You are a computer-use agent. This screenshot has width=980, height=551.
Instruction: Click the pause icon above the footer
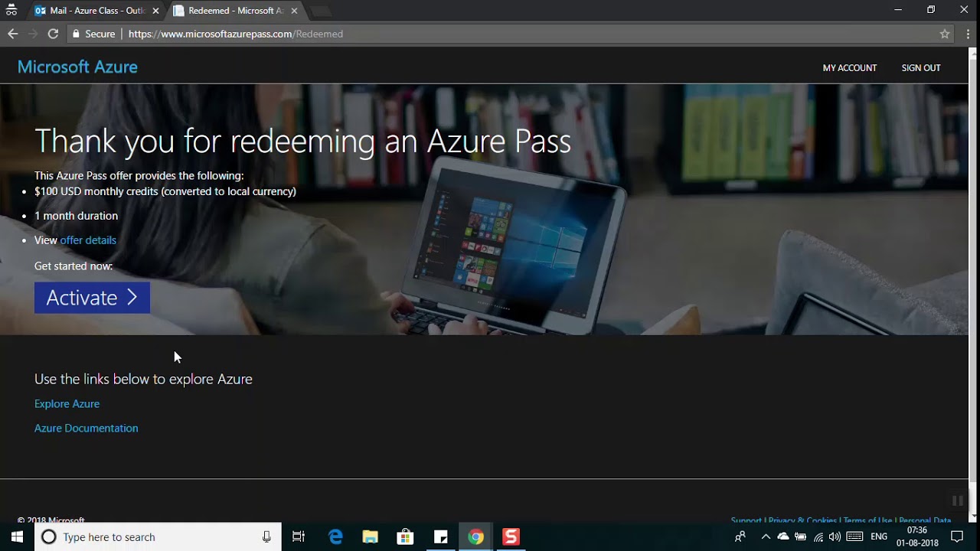pyautogui.click(x=957, y=500)
